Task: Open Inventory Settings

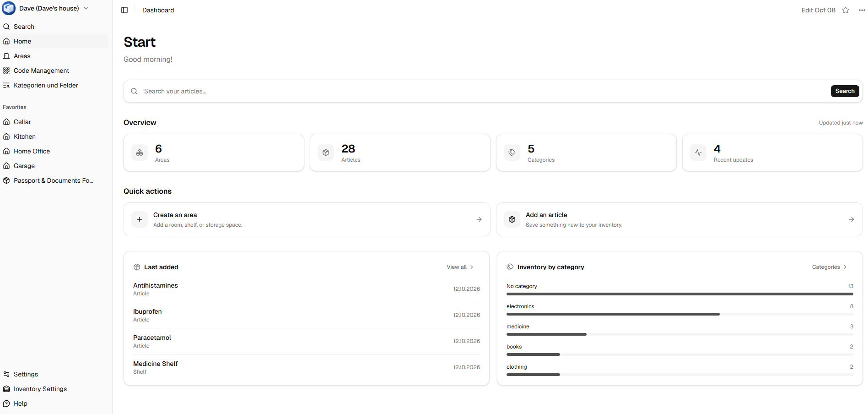Action: click(x=55, y=389)
